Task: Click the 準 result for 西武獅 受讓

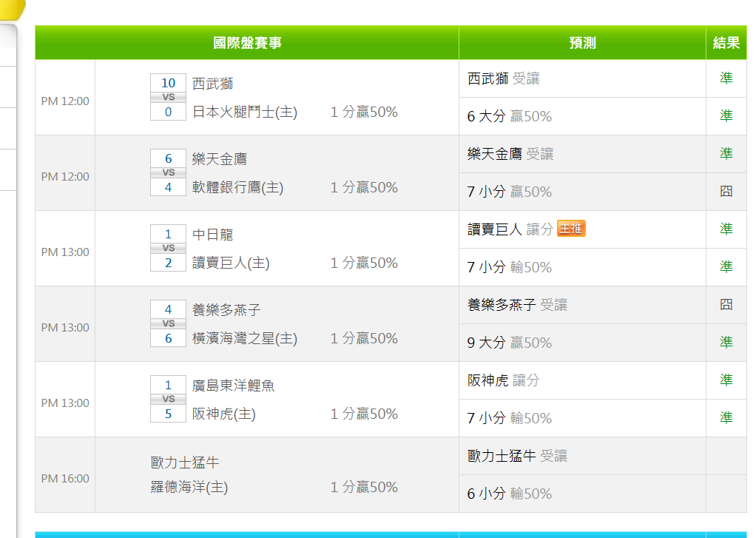Action: [x=726, y=78]
